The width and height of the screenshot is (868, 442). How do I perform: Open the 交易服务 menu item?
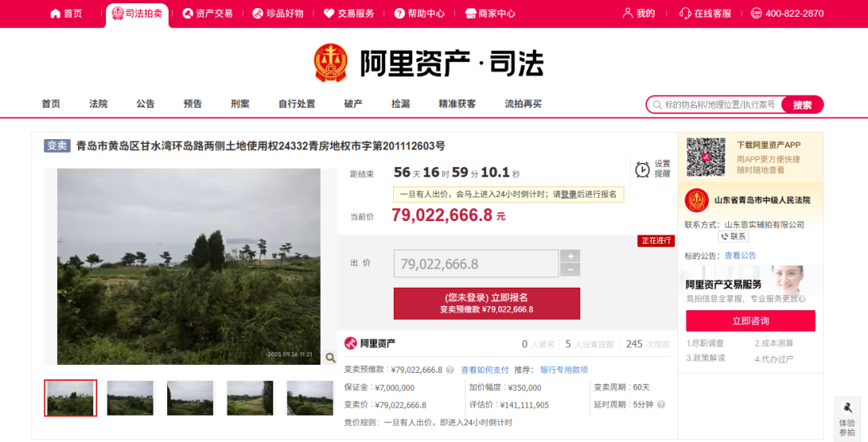pyautogui.click(x=349, y=14)
